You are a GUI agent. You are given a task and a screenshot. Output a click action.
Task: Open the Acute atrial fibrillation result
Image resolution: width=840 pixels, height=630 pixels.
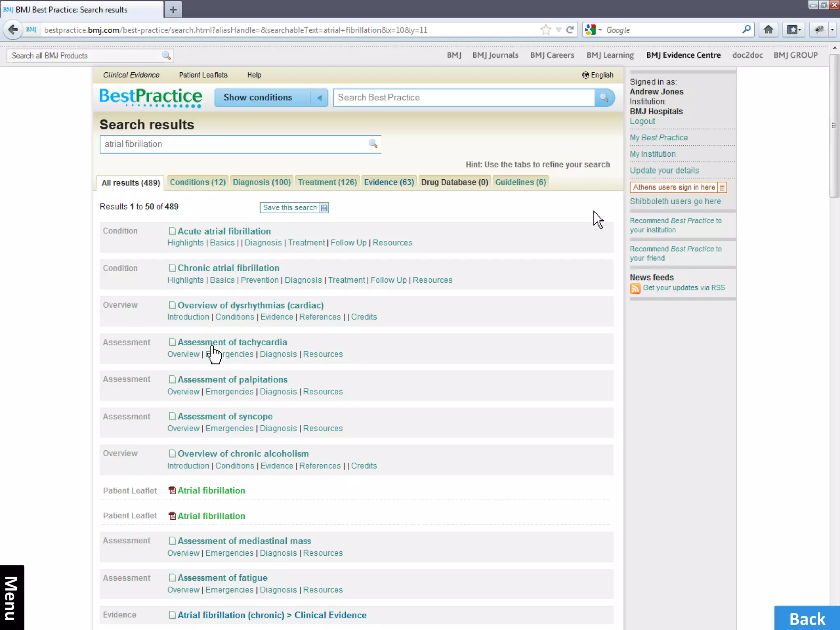point(224,231)
